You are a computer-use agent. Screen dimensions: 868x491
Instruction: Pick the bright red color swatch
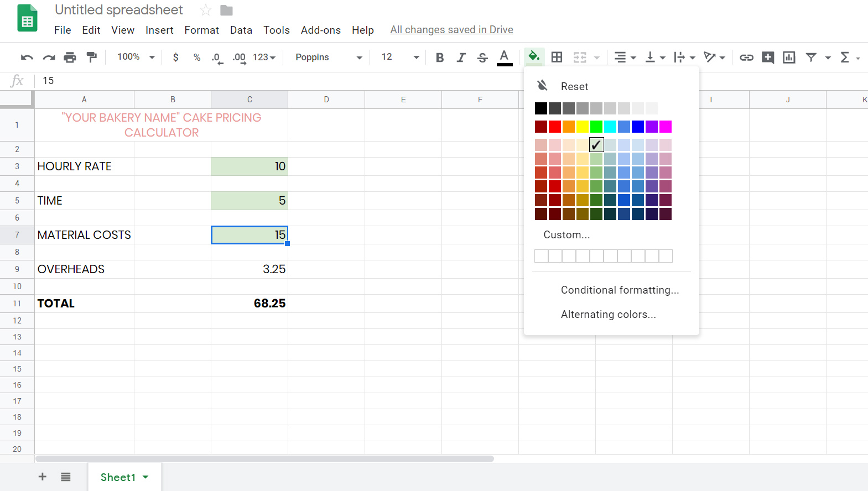click(555, 127)
